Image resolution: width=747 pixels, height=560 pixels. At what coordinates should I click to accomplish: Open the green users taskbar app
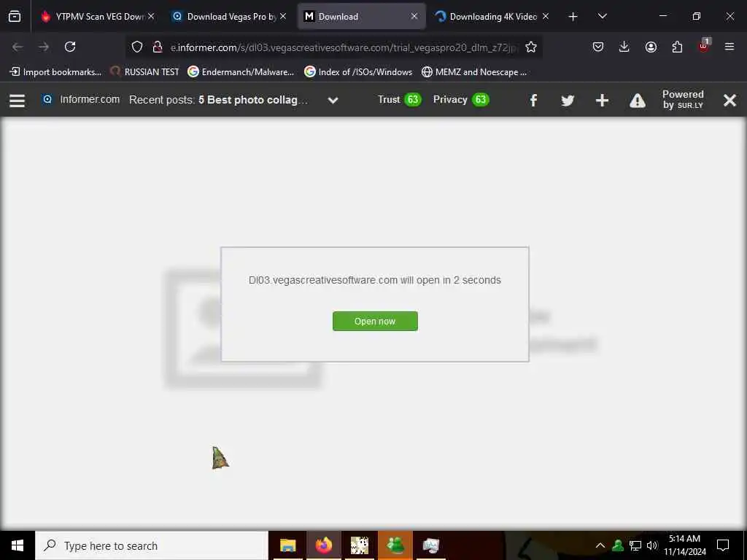(395, 545)
